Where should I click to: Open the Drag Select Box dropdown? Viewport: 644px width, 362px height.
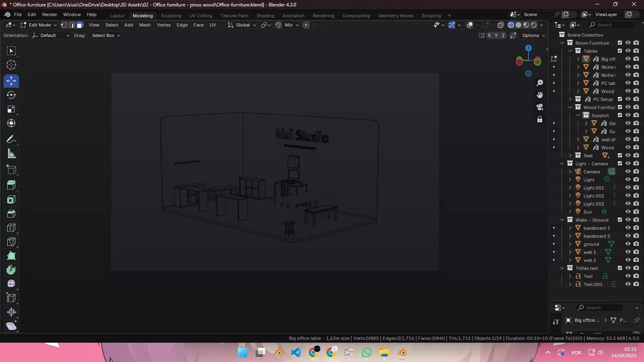tap(105, 35)
